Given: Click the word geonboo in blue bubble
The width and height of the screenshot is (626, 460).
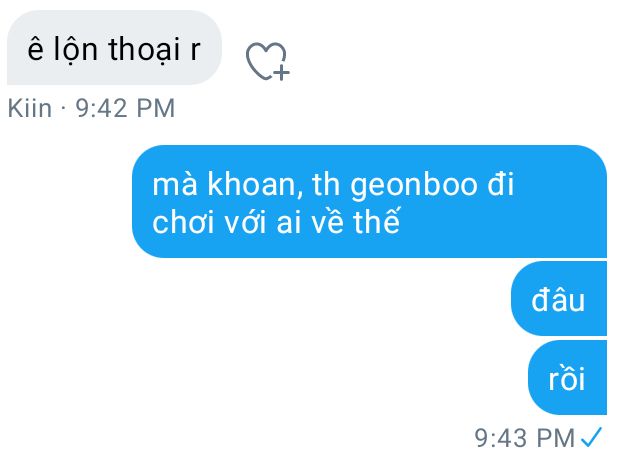Looking at the screenshot, I should pyautogui.click(x=414, y=186).
